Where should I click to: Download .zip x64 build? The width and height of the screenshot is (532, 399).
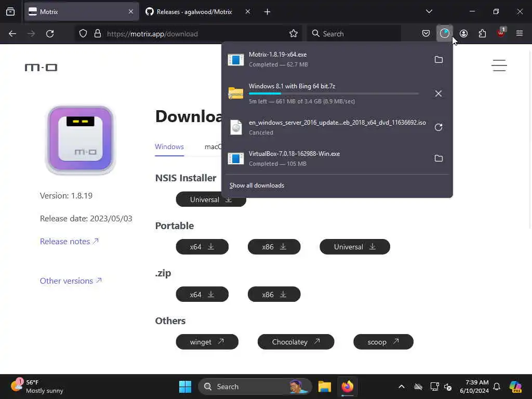click(x=202, y=294)
